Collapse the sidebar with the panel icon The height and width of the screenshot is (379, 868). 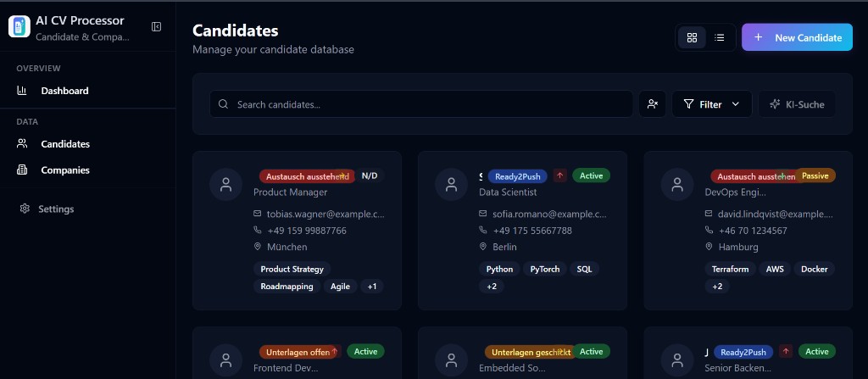point(156,26)
